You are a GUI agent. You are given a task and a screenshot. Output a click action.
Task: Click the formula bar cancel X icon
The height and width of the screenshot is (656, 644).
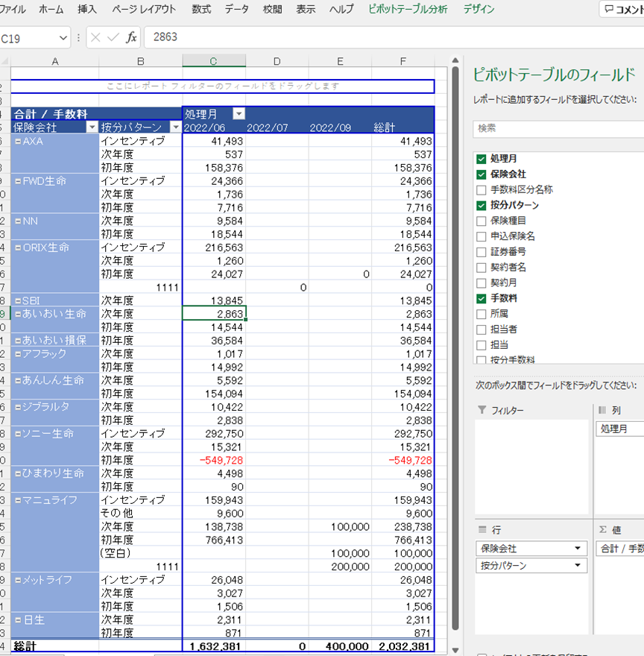(95, 37)
